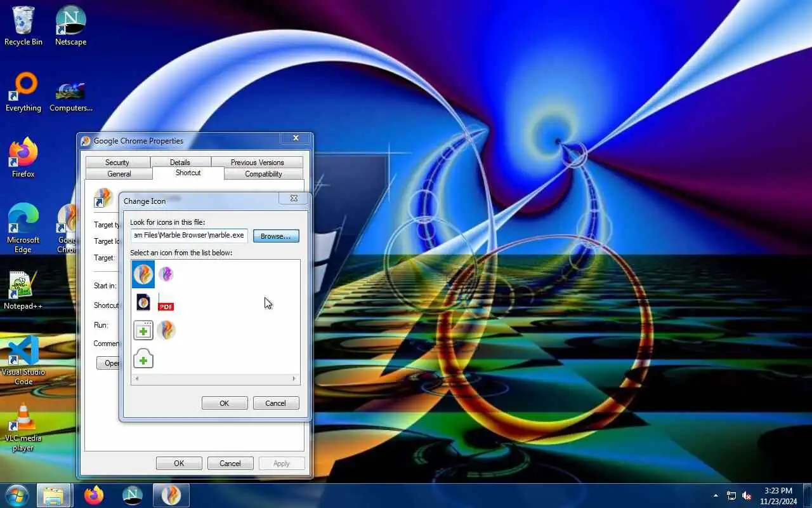The height and width of the screenshot is (508, 812).
Task: Click the icon file path field
Action: tap(189, 236)
